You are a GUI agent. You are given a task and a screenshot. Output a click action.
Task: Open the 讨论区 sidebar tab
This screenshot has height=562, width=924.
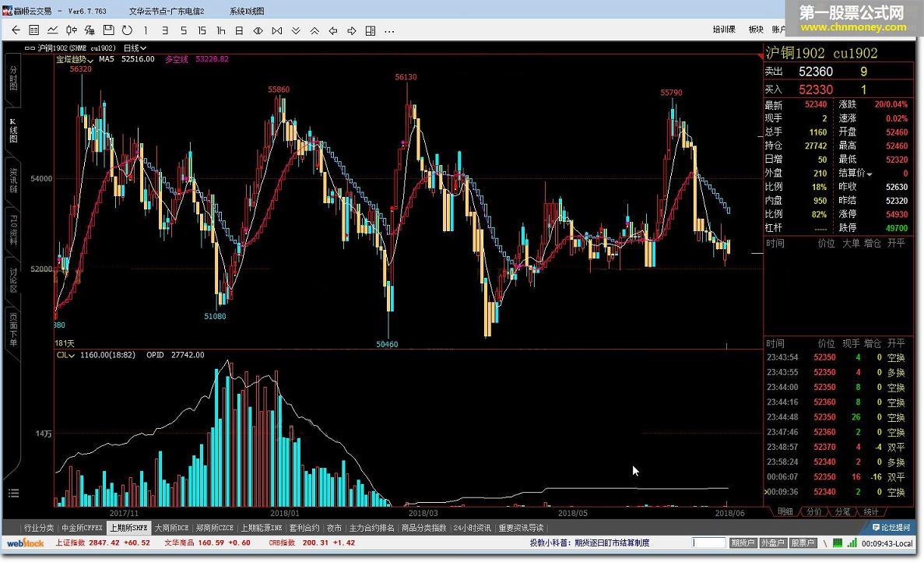coord(13,280)
